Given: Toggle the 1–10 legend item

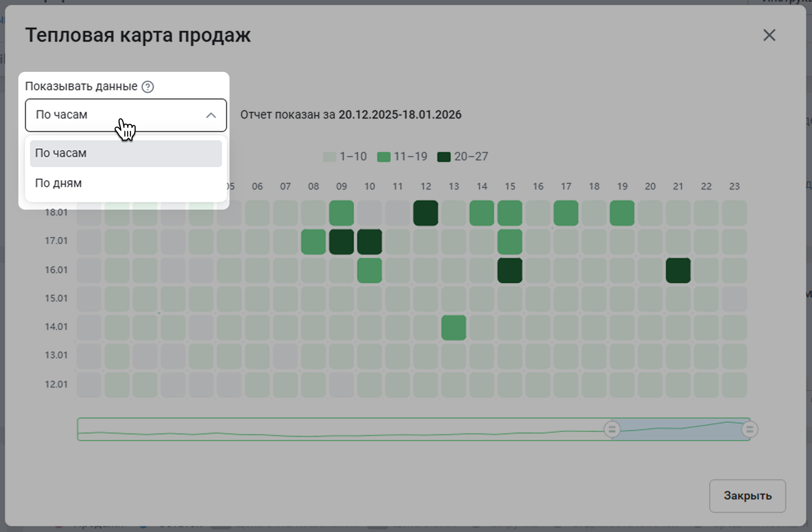Looking at the screenshot, I should click(x=345, y=157).
